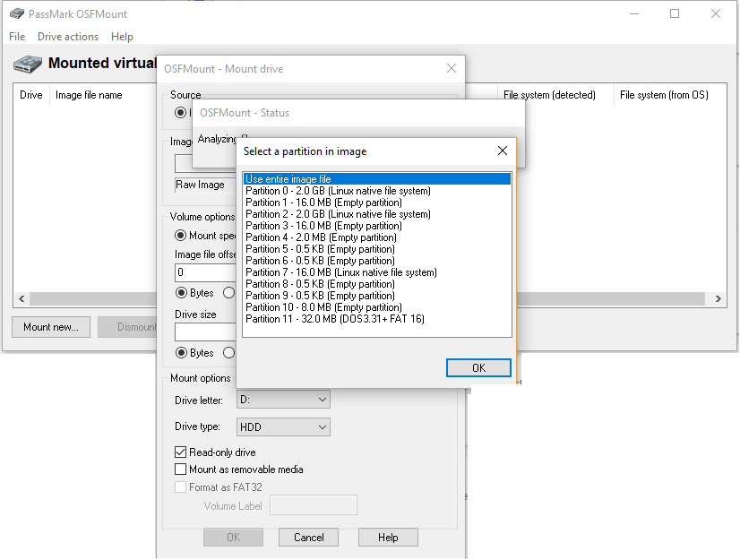Select Partition 0 - 2.0 GB Linux native
This screenshot has width=740, height=560.
377,191
